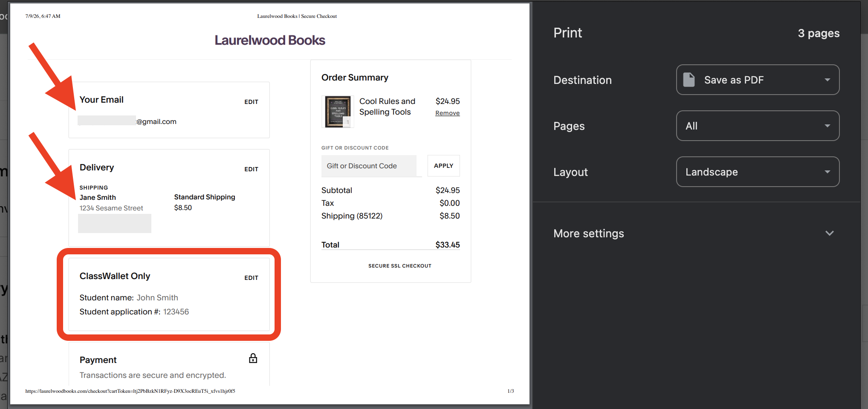Click EDIT in the Your Email section
The image size is (868, 409).
pyautogui.click(x=251, y=102)
